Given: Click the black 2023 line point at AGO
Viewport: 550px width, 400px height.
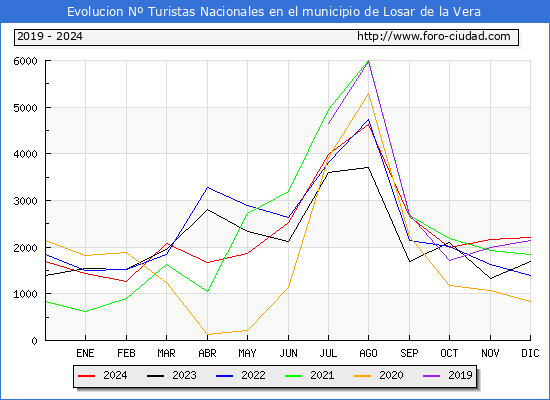Looking at the screenshot, I should click(x=368, y=167).
